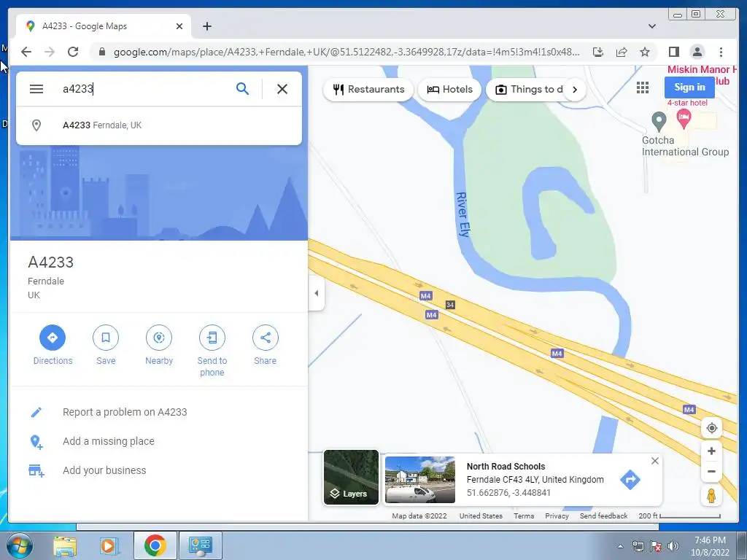Screen dimensions: 747x560
Task: Show your location on the map
Action: 711,428
